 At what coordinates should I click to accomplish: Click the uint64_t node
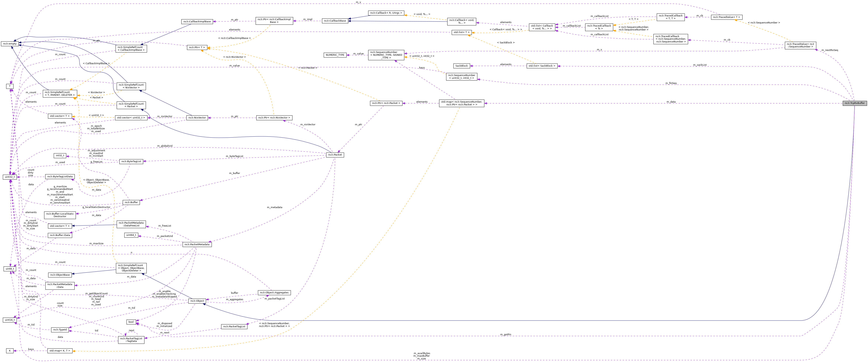131,235
